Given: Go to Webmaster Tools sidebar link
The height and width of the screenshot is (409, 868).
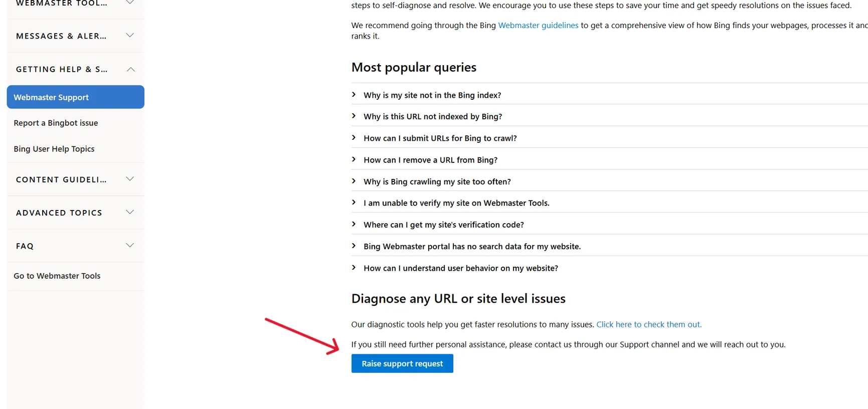Looking at the screenshot, I should tap(57, 276).
